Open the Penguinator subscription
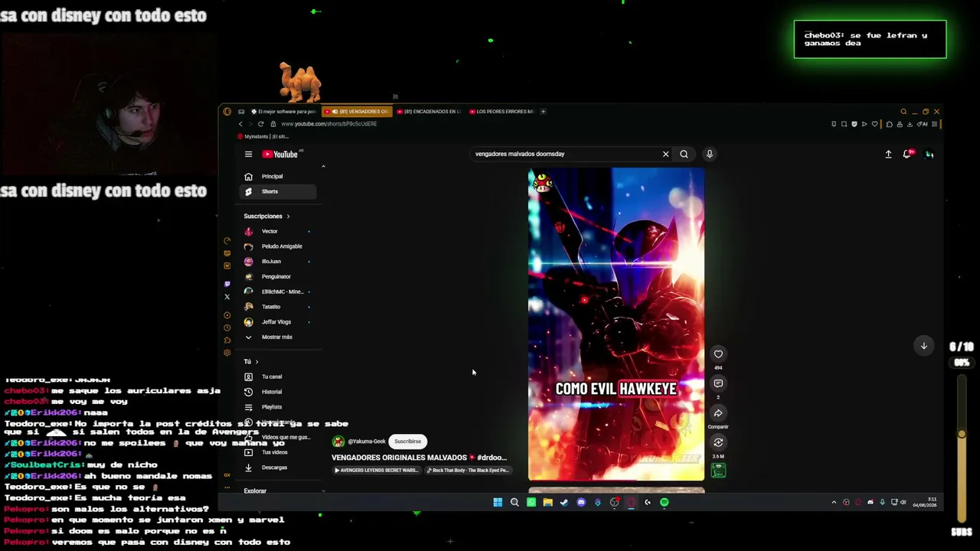This screenshot has height=551, width=980. [x=278, y=276]
